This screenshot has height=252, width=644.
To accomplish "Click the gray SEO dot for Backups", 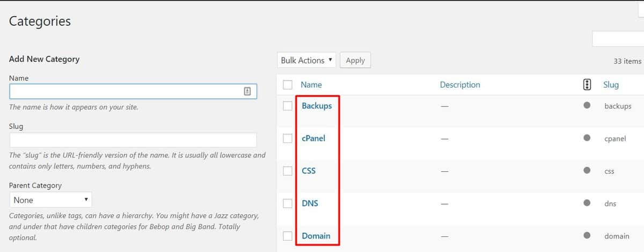I will click(587, 105).
